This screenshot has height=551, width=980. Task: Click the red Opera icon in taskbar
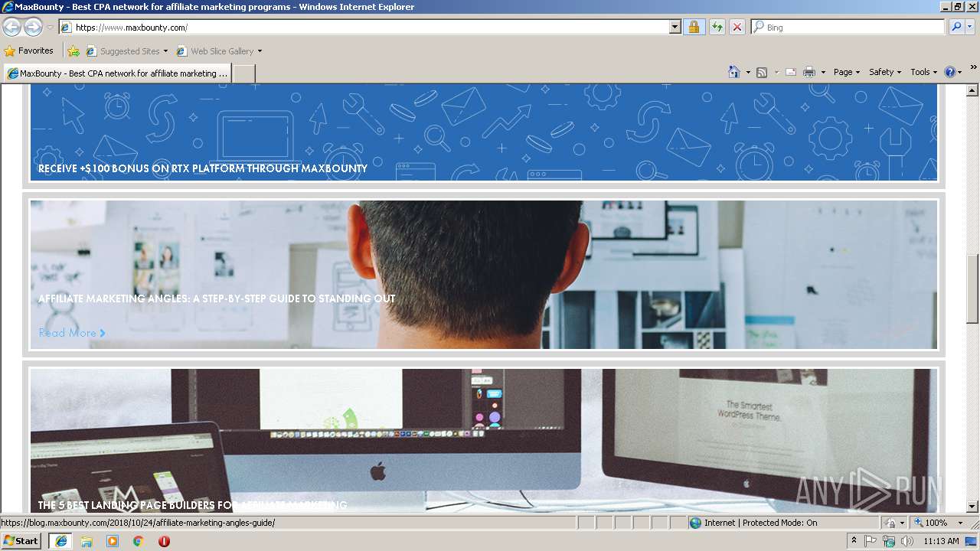[164, 541]
